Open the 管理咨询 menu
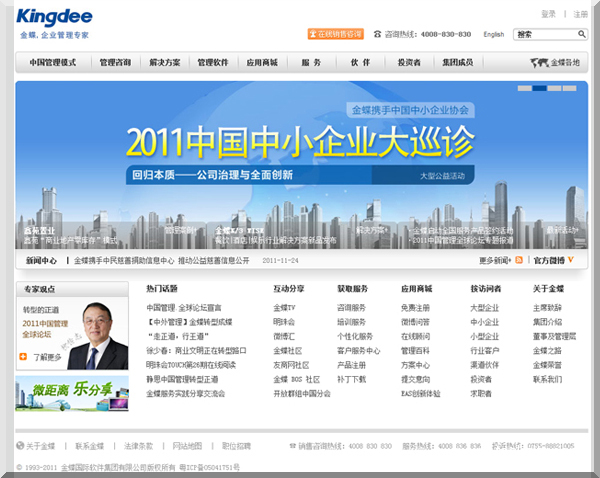Viewport: 600px width, 478px height. 115,62
